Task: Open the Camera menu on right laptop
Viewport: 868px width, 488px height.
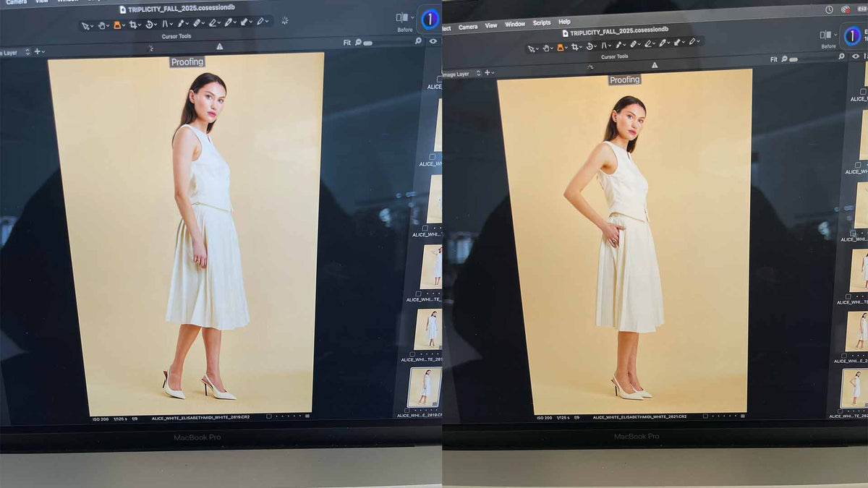Action: coord(468,27)
